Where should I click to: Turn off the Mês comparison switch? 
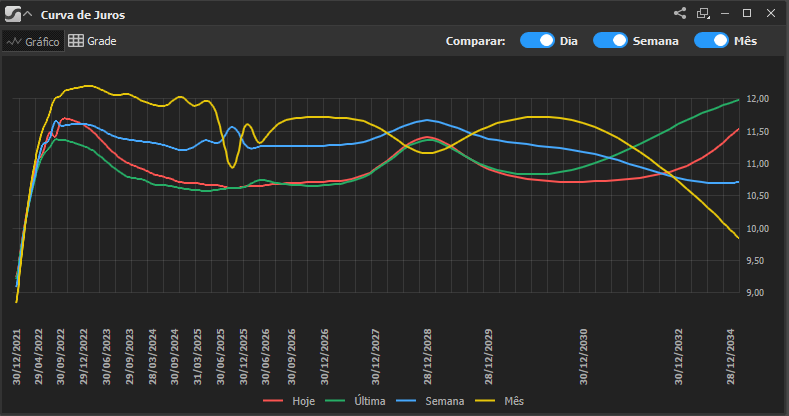tap(711, 41)
